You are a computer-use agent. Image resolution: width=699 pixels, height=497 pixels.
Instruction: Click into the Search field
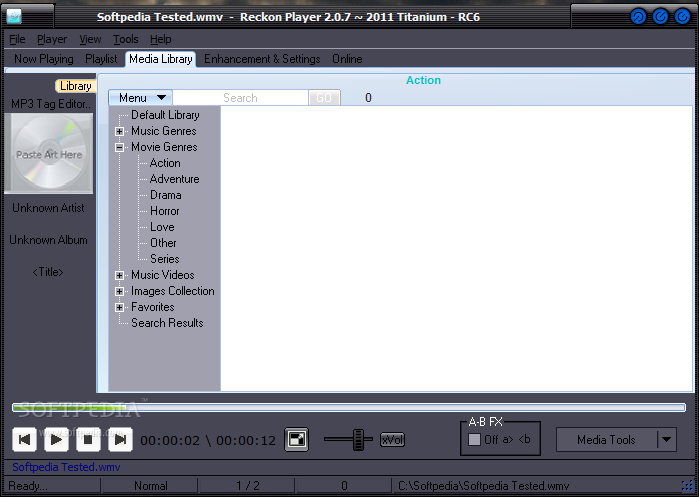coord(240,98)
